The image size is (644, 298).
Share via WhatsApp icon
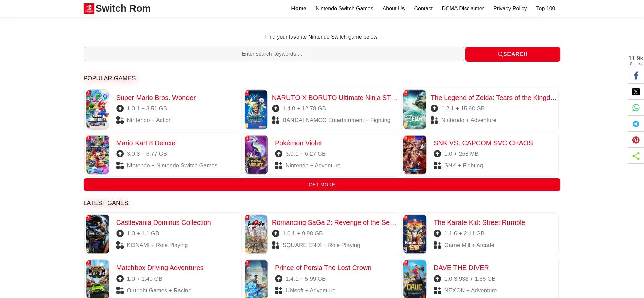(636, 108)
